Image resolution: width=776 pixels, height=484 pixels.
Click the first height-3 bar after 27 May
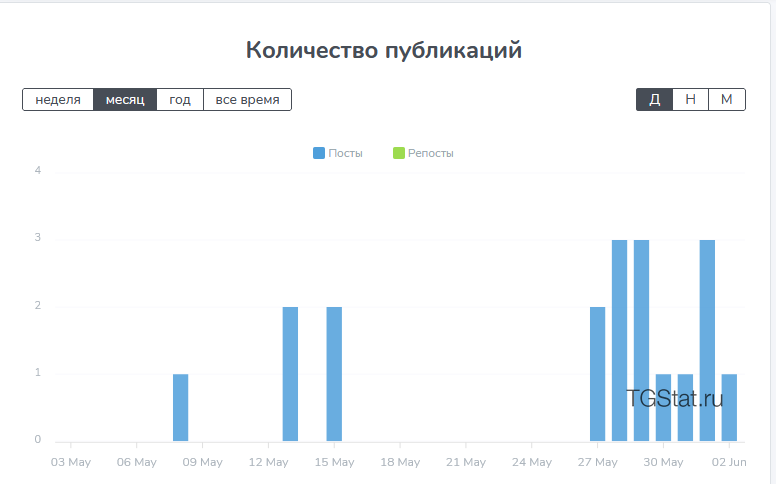click(619, 340)
